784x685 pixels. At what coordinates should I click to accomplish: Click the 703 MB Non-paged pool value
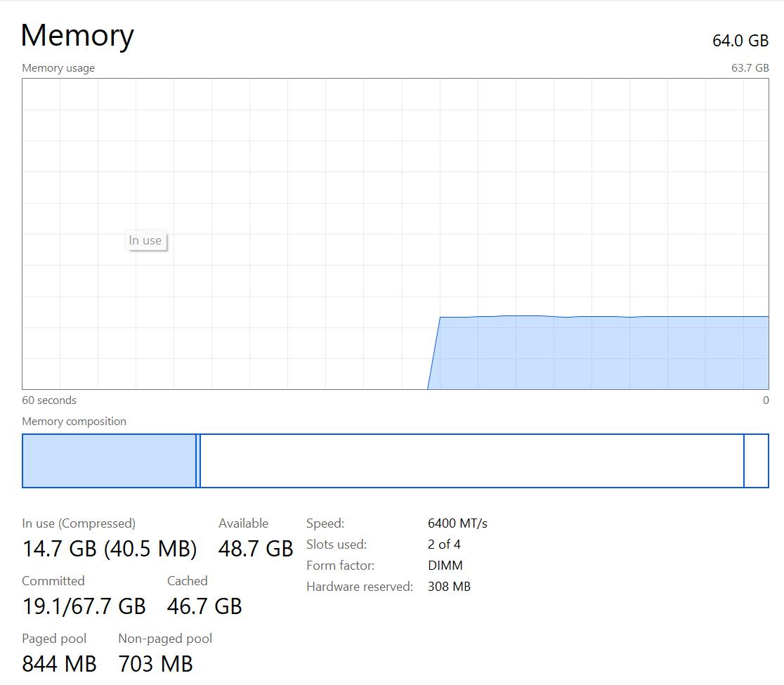(x=155, y=663)
